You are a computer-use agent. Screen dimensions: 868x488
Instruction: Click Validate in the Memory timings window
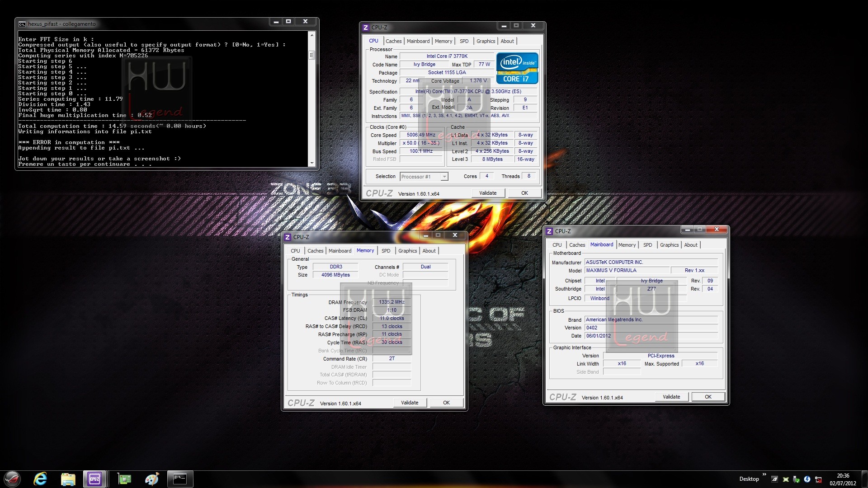pos(410,403)
